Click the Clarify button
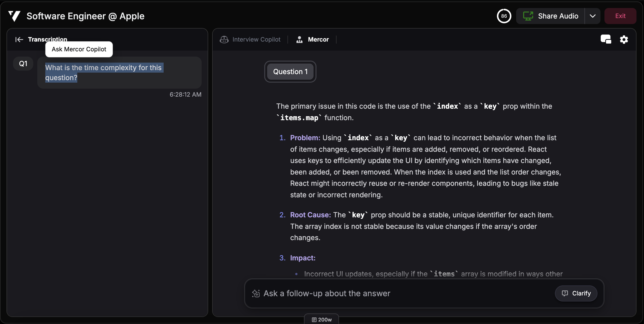Viewport: 644px width, 324px height. [x=576, y=293]
